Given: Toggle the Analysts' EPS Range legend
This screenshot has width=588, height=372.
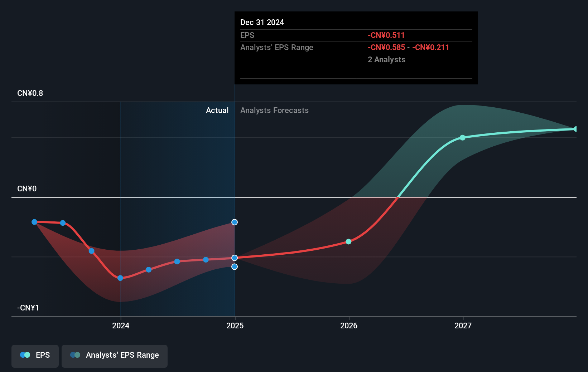Looking at the screenshot, I should click(x=115, y=356).
